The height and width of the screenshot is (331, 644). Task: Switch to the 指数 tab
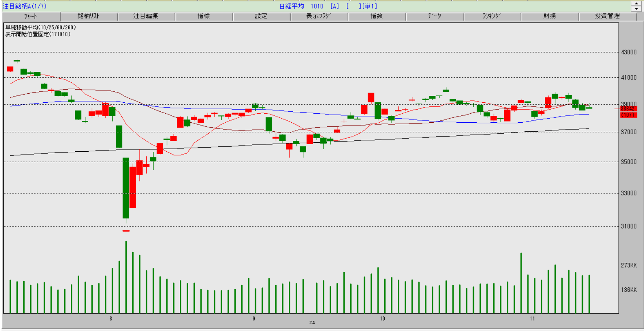pos(377,16)
